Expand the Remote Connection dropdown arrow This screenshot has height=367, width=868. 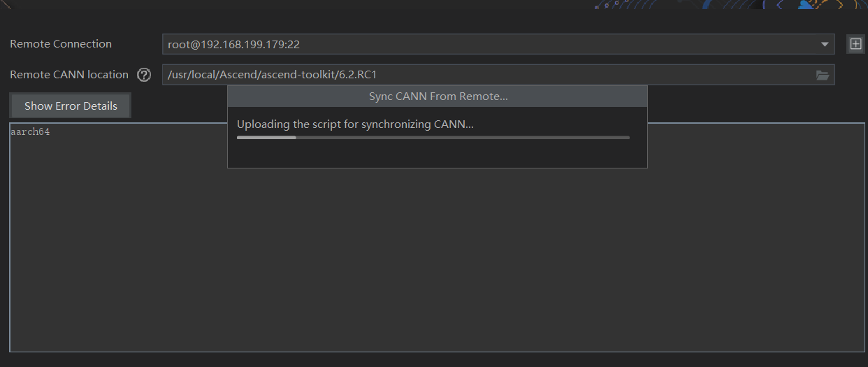coord(825,44)
